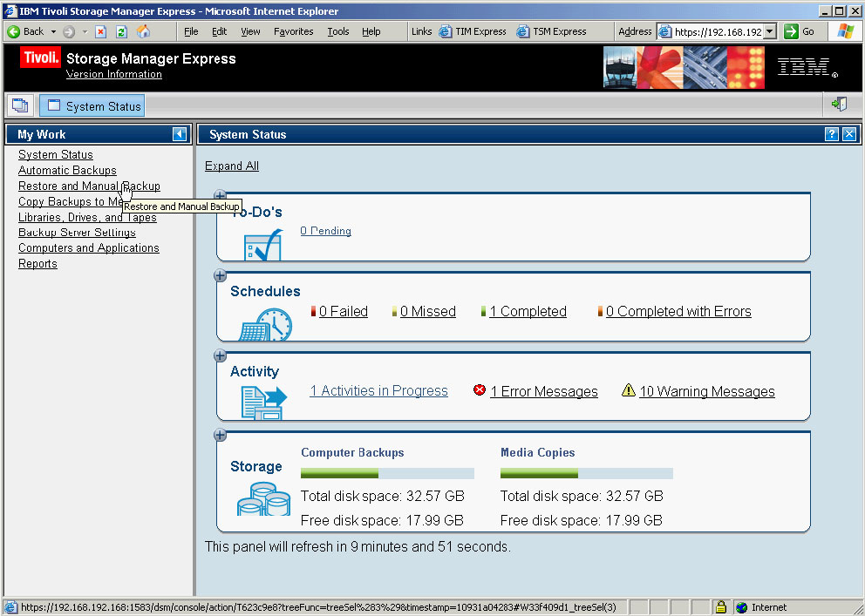
Task: Expand the Storage section plus icon
Action: click(220, 436)
